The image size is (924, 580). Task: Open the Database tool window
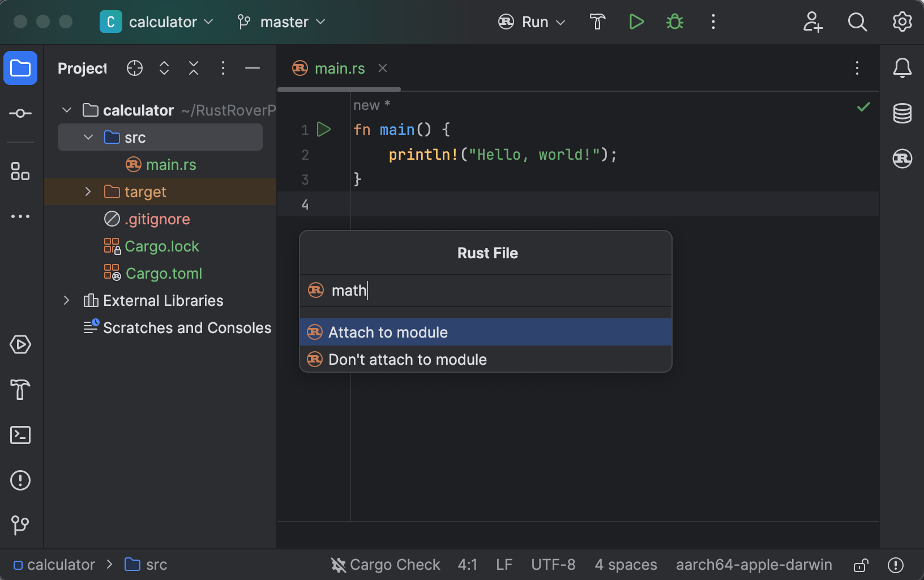(902, 113)
